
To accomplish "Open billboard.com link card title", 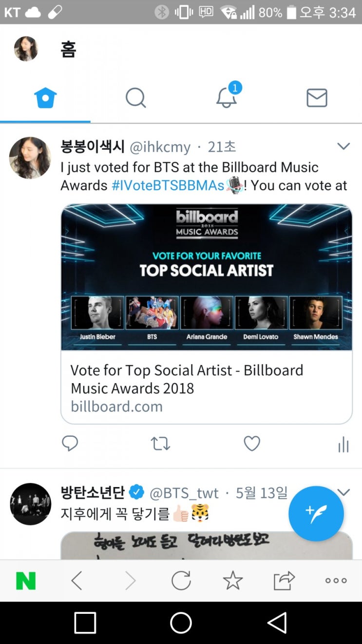I will (187, 379).
